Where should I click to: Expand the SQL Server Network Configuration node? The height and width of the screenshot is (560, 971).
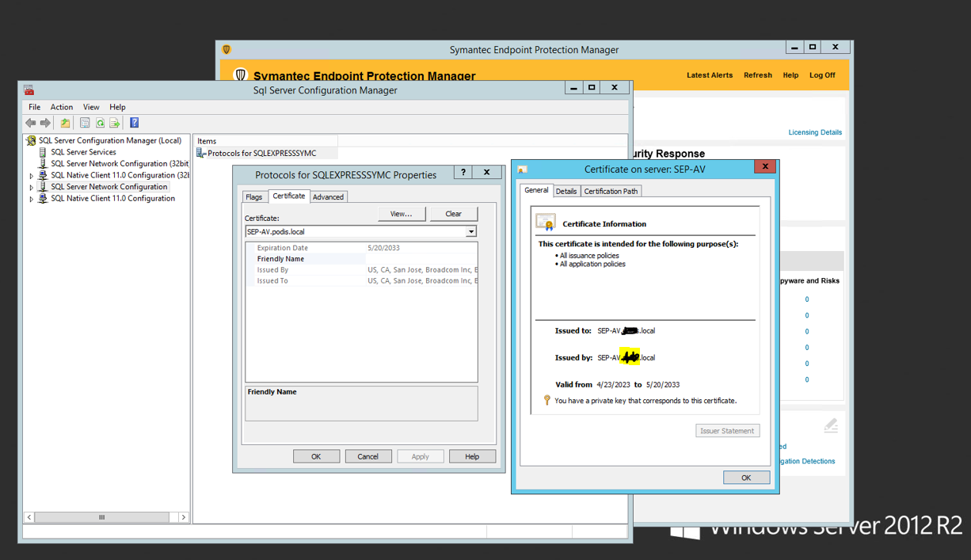[32, 188]
